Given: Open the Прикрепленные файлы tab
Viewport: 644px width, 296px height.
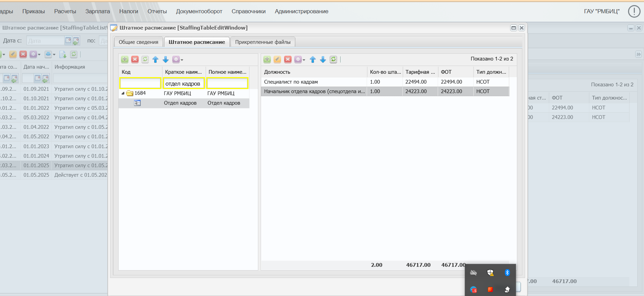Looking at the screenshot, I should pyautogui.click(x=263, y=42).
